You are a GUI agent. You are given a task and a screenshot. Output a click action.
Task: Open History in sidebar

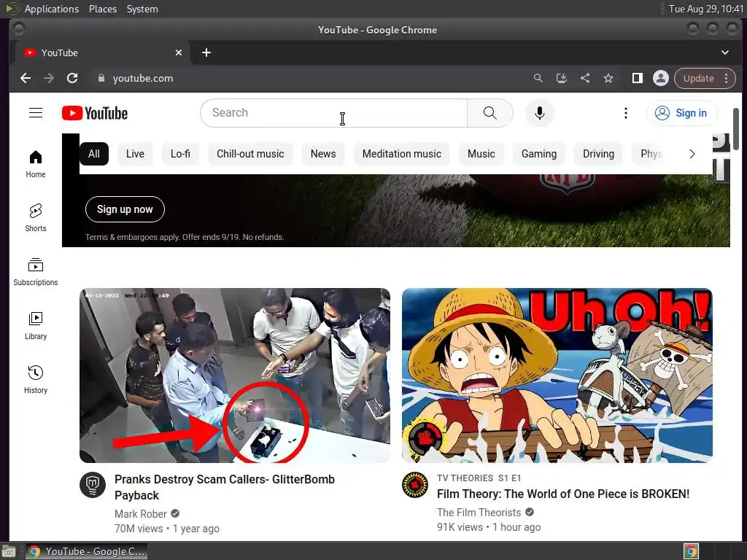[36, 379]
